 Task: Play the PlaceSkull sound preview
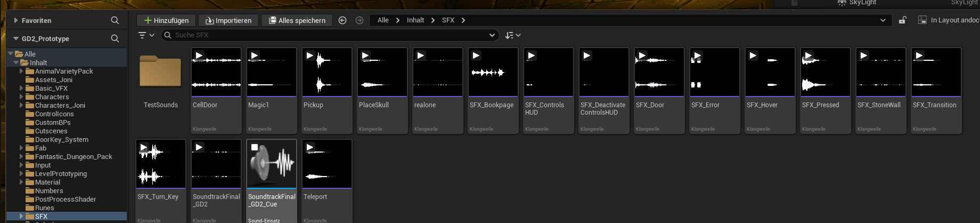point(365,55)
